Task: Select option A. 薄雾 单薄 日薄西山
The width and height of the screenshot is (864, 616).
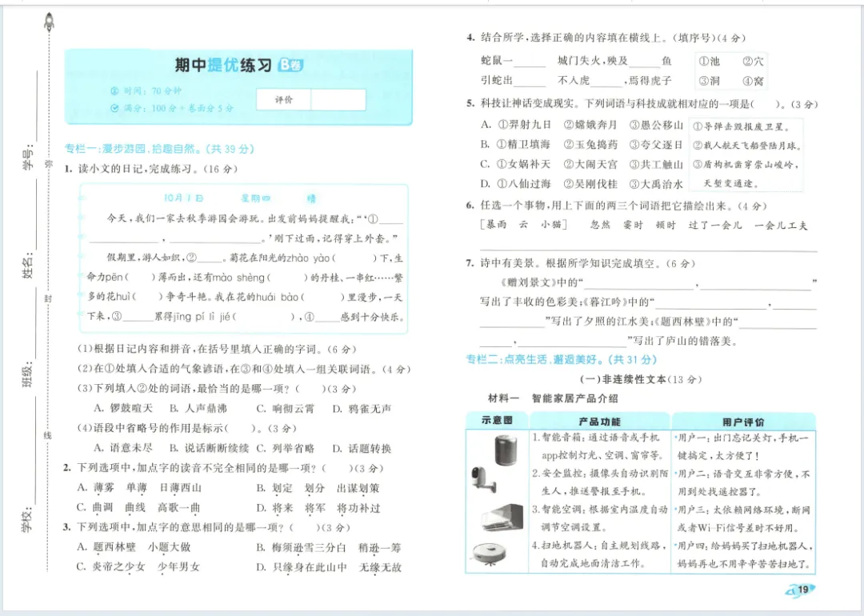Action: 139,488
